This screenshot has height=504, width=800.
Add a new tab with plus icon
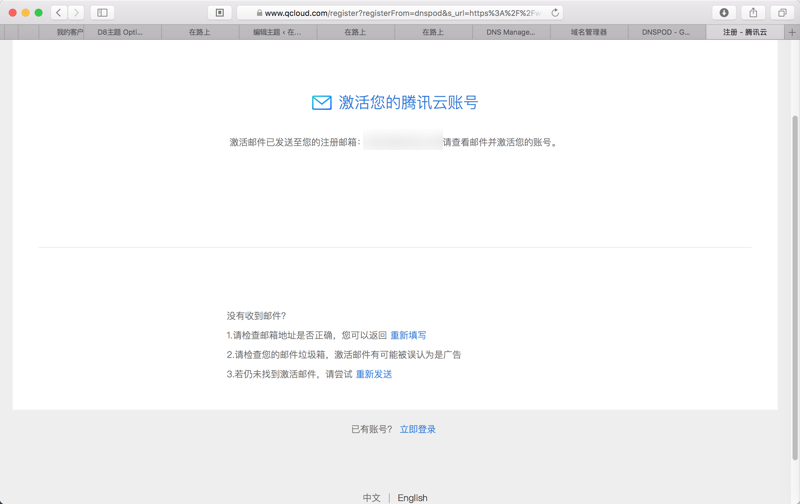click(x=792, y=32)
